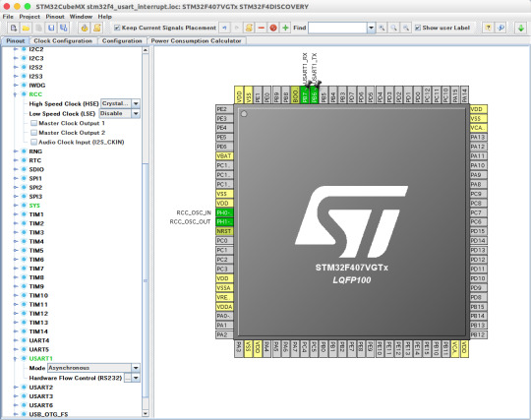This screenshot has width=531, height=420.
Task: Click the New Project toolbar icon
Action: [x=14, y=28]
